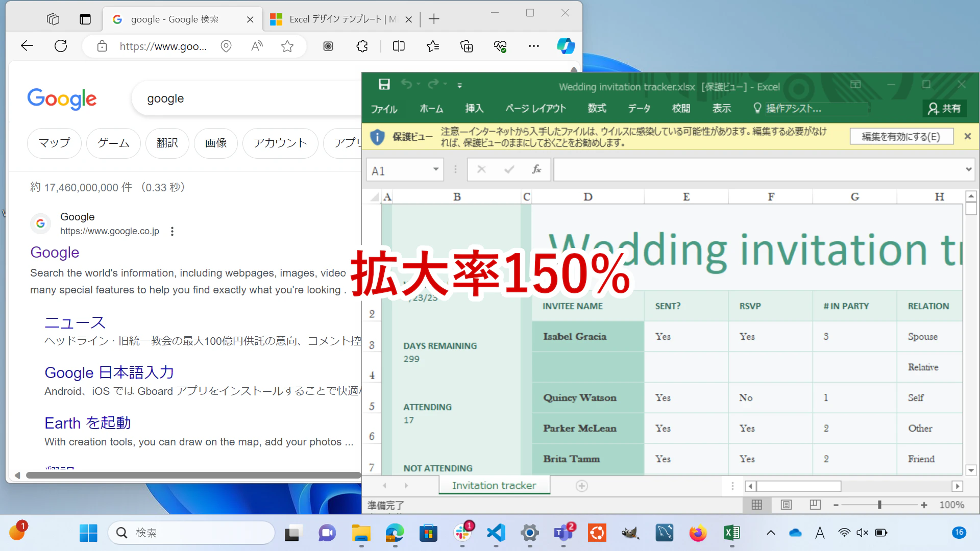Open Customize Quick Access Toolbar dropdown
Screen dimensions: 980x551
[459, 85]
